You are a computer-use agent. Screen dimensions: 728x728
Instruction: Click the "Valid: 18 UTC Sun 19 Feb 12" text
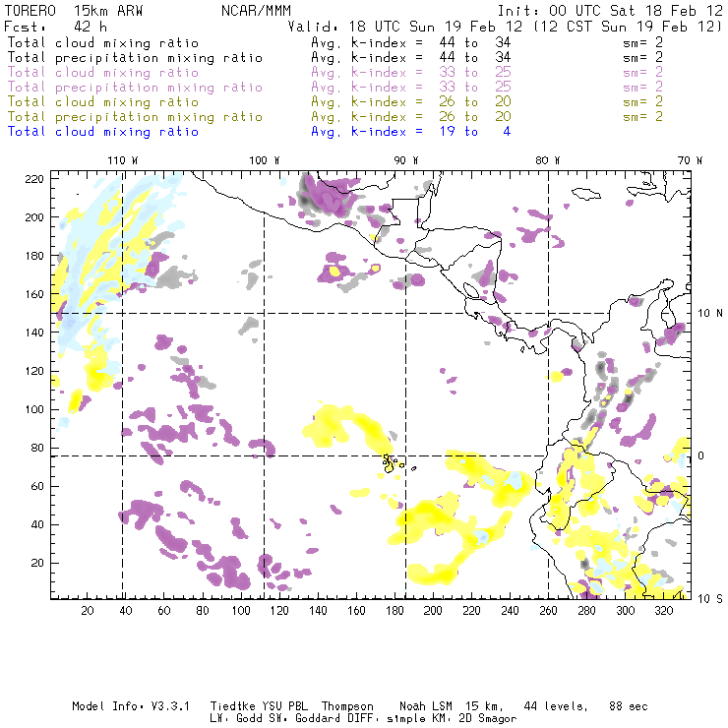(405, 27)
